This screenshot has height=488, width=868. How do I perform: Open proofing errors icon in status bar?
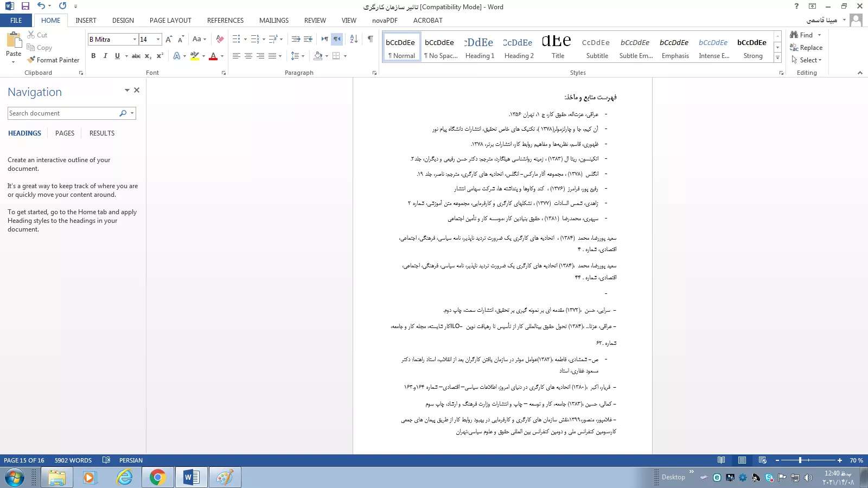[x=106, y=460]
